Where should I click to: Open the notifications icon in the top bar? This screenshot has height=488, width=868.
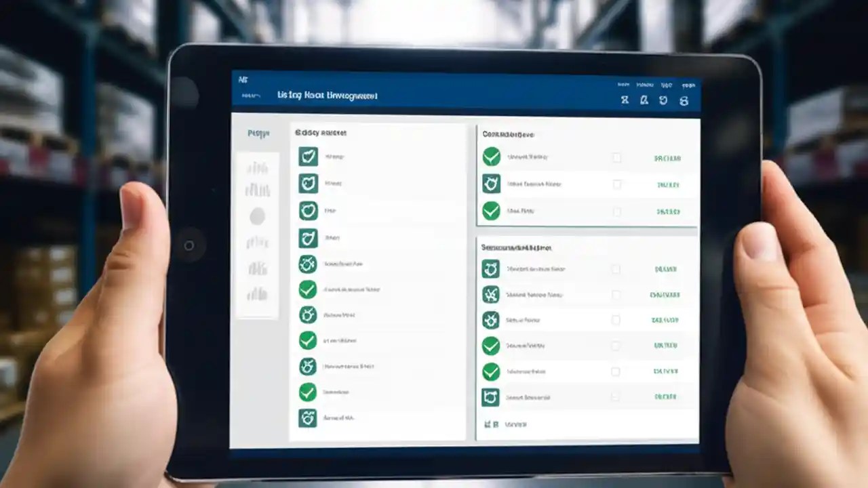tap(644, 100)
